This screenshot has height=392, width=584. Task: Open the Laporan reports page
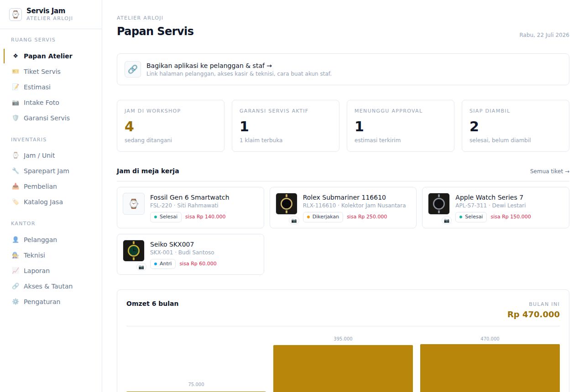click(51, 271)
